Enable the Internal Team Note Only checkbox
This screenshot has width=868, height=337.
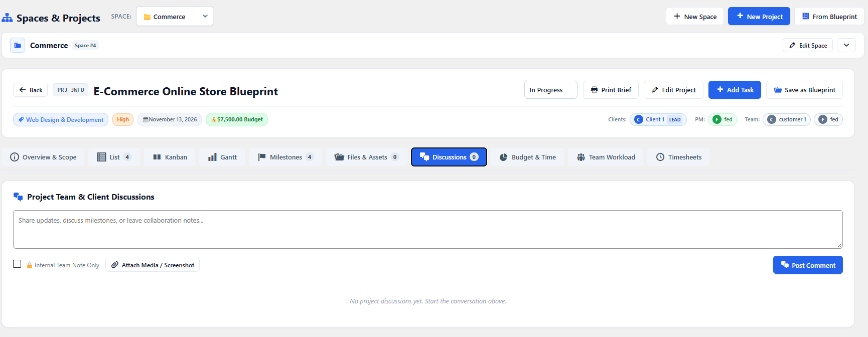(17, 264)
